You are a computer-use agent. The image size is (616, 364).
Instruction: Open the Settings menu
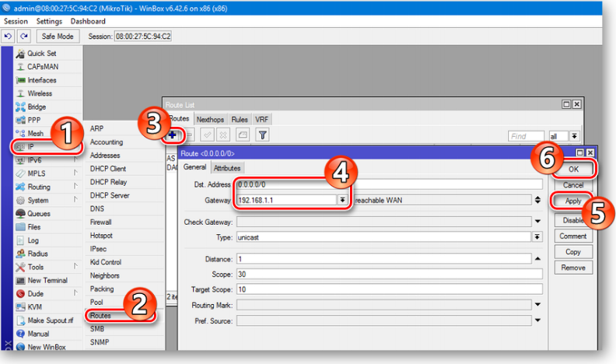(49, 21)
